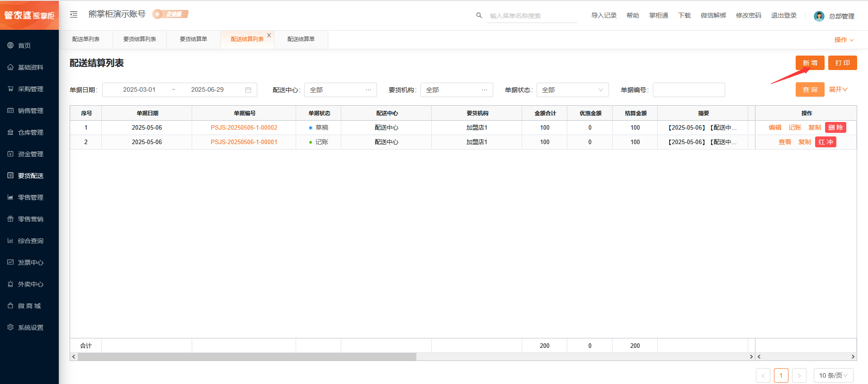Click the 单据编号 input field
Image resolution: width=868 pixels, height=384 pixels.
689,90
